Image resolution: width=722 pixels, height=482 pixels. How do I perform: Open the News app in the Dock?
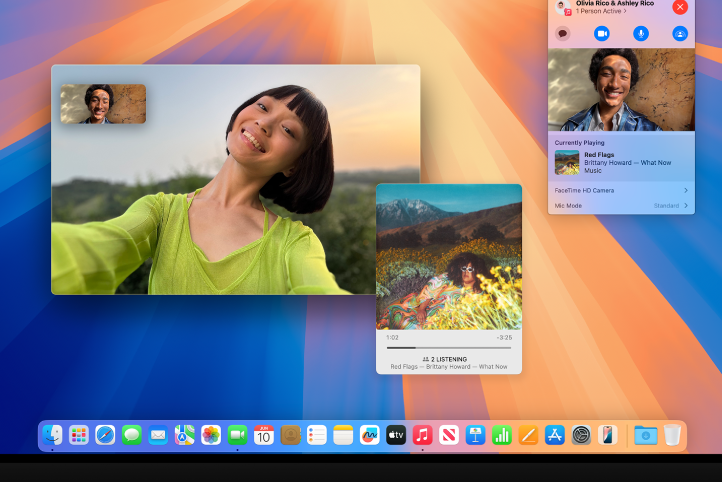(449, 435)
